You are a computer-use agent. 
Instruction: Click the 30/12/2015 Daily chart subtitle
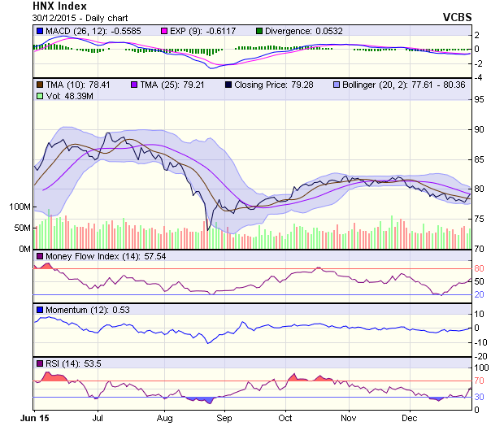(72, 17)
